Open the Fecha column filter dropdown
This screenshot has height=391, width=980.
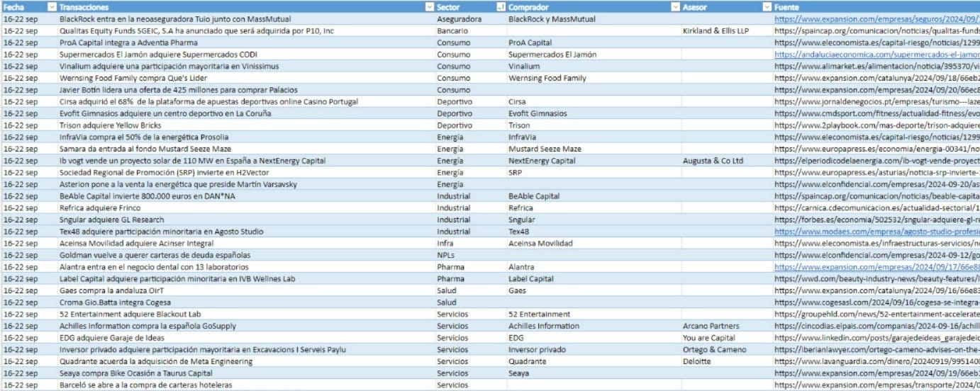click(x=52, y=6)
